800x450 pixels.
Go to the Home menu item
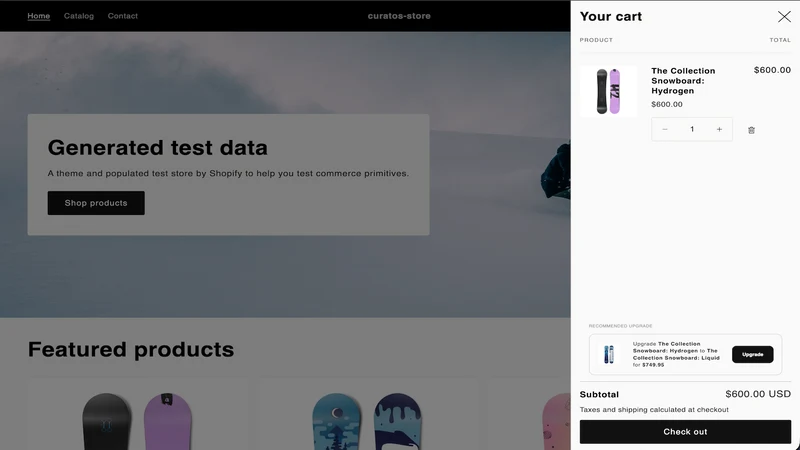pyautogui.click(x=39, y=16)
